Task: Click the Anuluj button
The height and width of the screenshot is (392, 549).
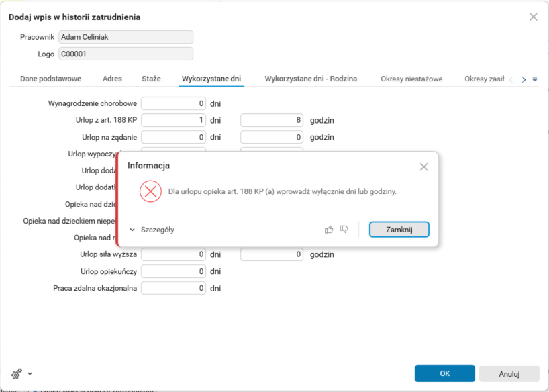Action: pyautogui.click(x=509, y=373)
